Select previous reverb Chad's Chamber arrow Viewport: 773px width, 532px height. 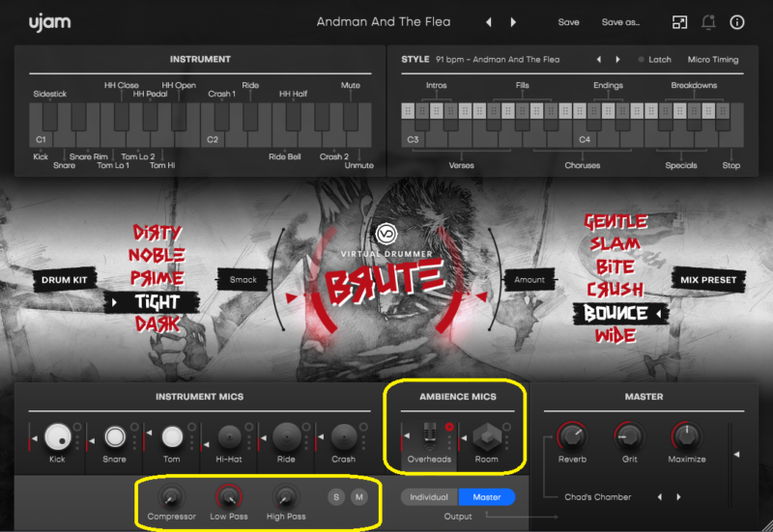coord(660,497)
